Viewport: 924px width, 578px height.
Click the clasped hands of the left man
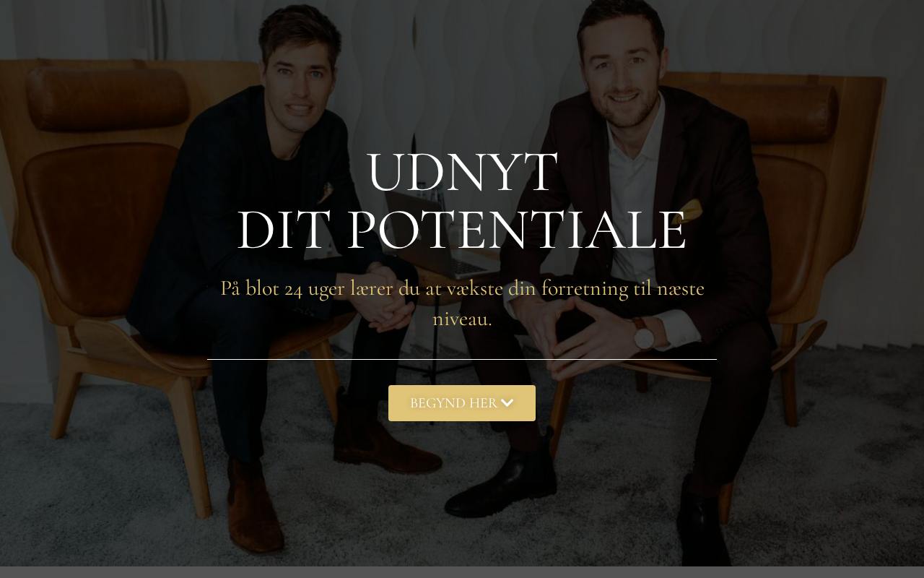(383, 303)
